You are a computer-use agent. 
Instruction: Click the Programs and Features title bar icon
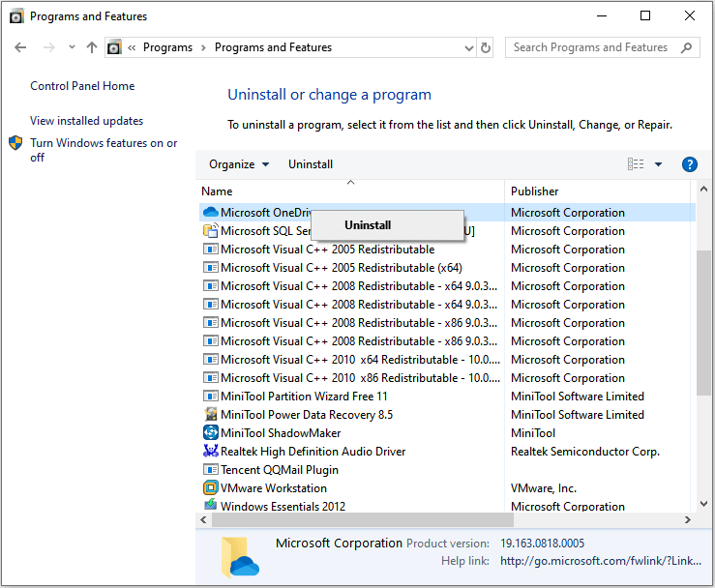16,16
